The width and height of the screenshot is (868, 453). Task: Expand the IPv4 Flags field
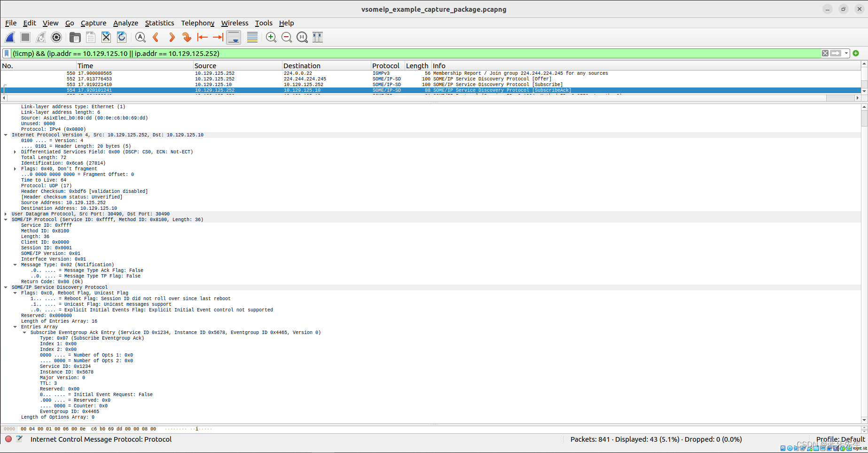(x=14, y=168)
